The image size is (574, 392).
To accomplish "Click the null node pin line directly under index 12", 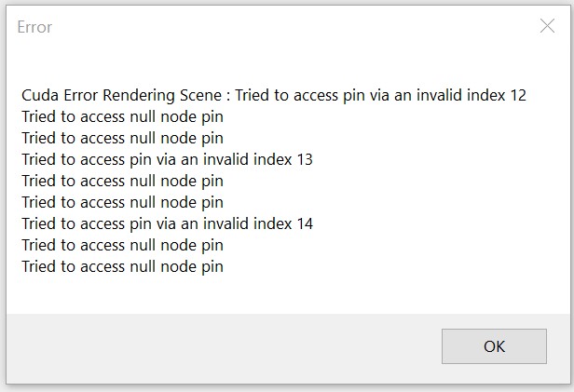I will pyautogui.click(x=122, y=116).
